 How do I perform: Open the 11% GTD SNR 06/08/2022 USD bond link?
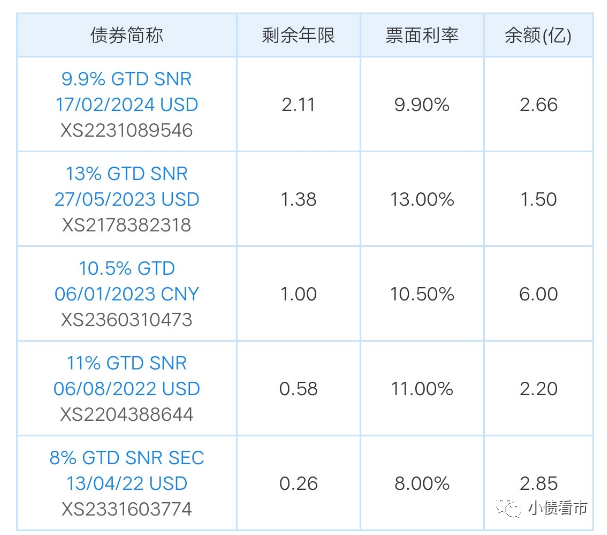click(127, 376)
